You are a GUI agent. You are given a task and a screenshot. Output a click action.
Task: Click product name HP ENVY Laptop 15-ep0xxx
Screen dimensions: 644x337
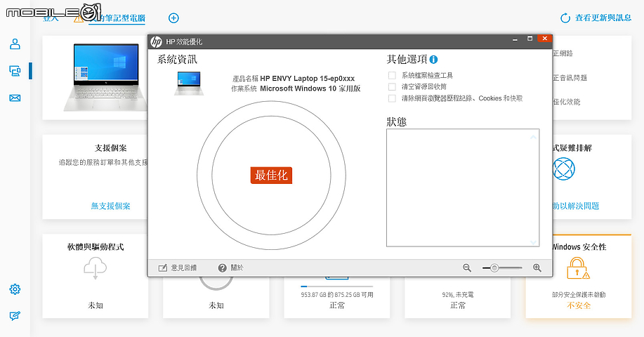[307, 79]
